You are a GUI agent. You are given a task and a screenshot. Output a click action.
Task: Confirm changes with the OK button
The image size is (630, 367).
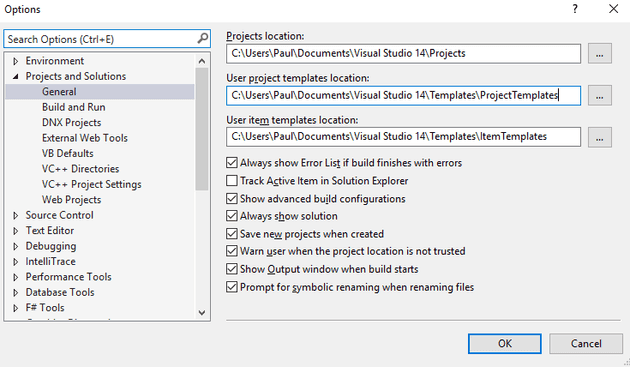pos(505,344)
